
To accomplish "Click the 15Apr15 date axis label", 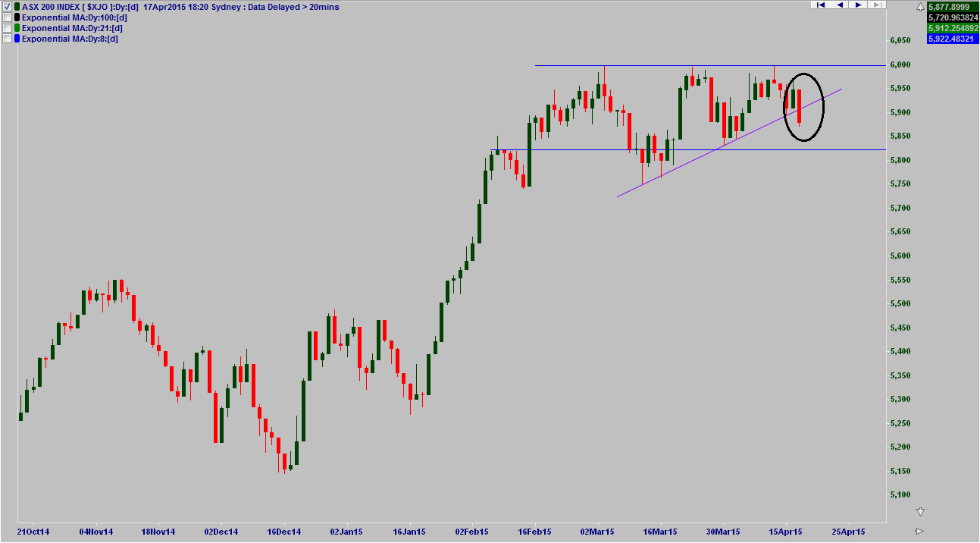I will pos(786,532).
